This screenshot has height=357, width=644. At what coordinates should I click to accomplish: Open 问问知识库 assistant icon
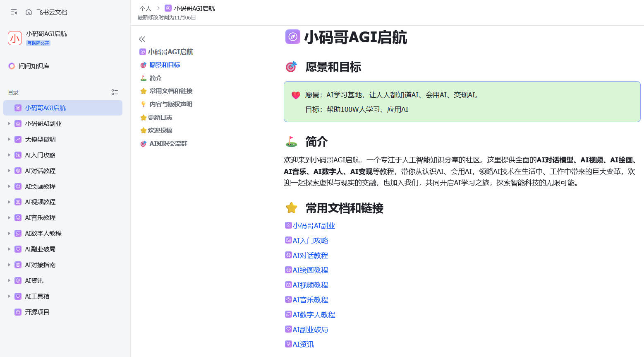12,66
